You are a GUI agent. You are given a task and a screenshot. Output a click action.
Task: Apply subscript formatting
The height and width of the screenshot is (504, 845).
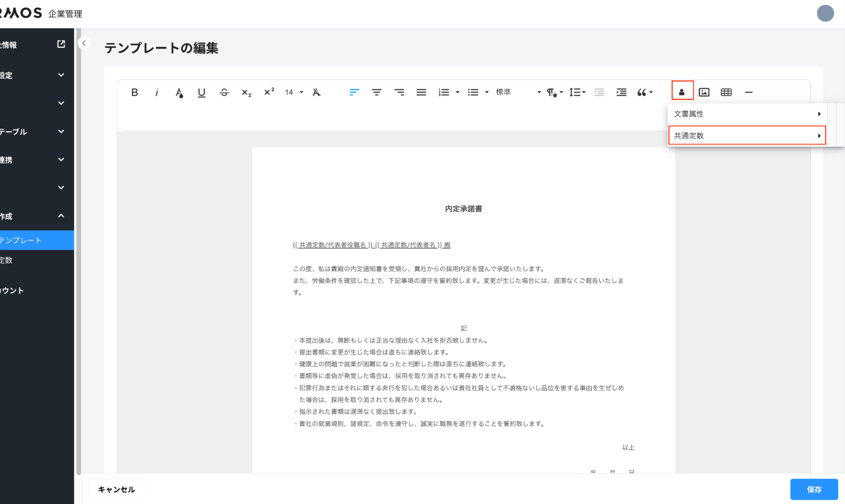246,93
